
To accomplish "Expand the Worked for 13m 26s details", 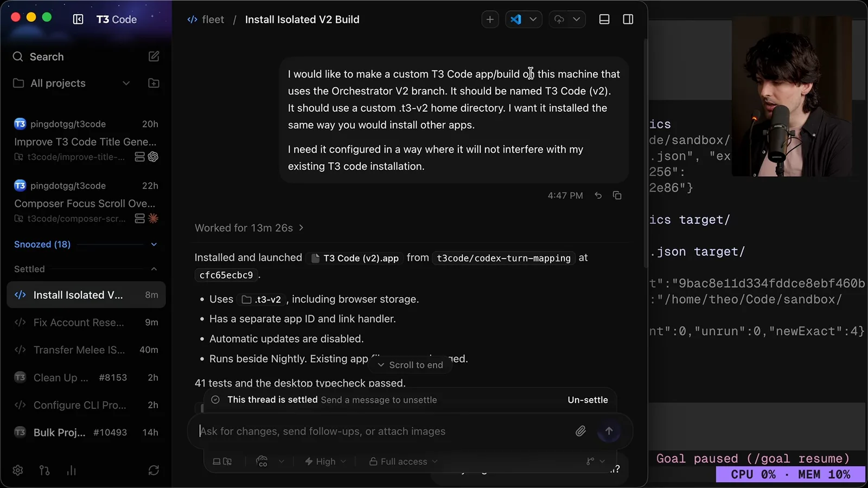I will 249,228.
